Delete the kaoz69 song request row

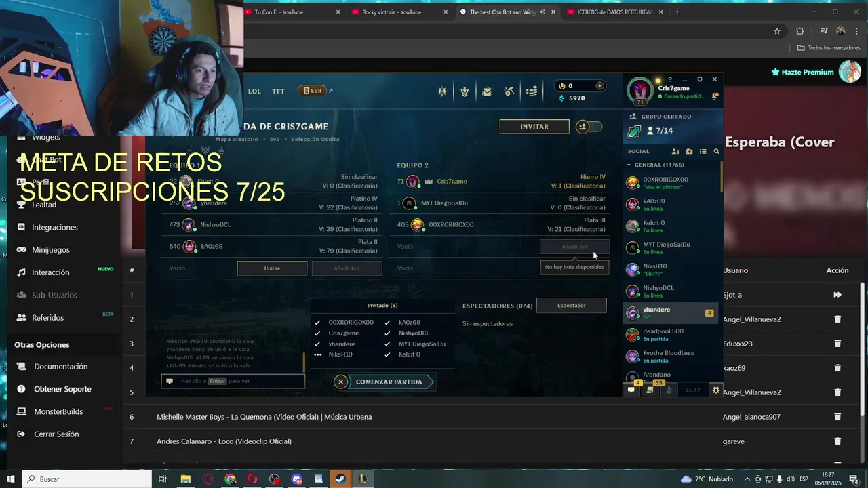[837, 368]
